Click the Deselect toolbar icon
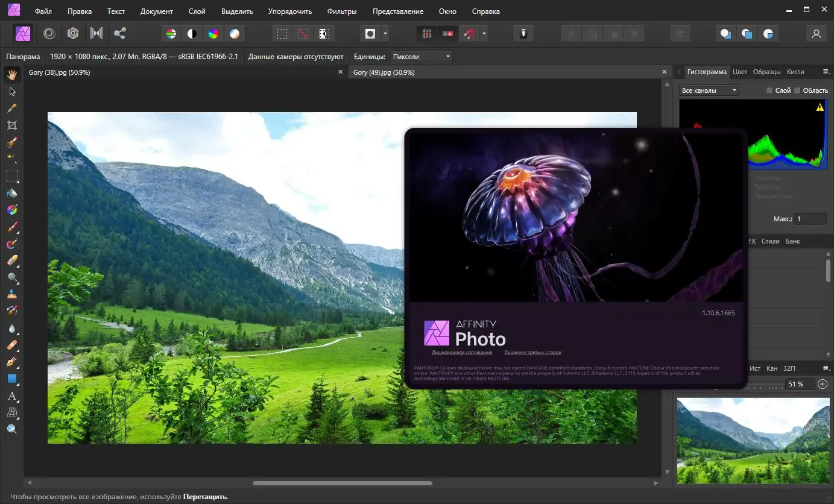The image size is (834, 504). click(303, 34)
